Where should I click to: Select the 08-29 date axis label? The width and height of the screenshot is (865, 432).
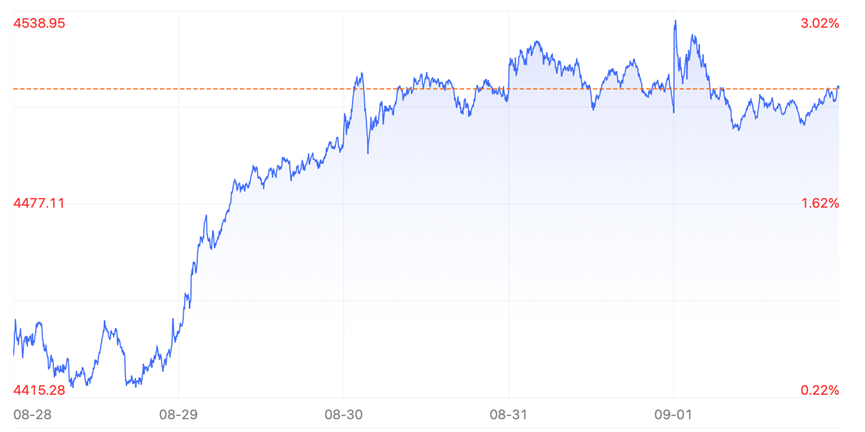(178, 413)
